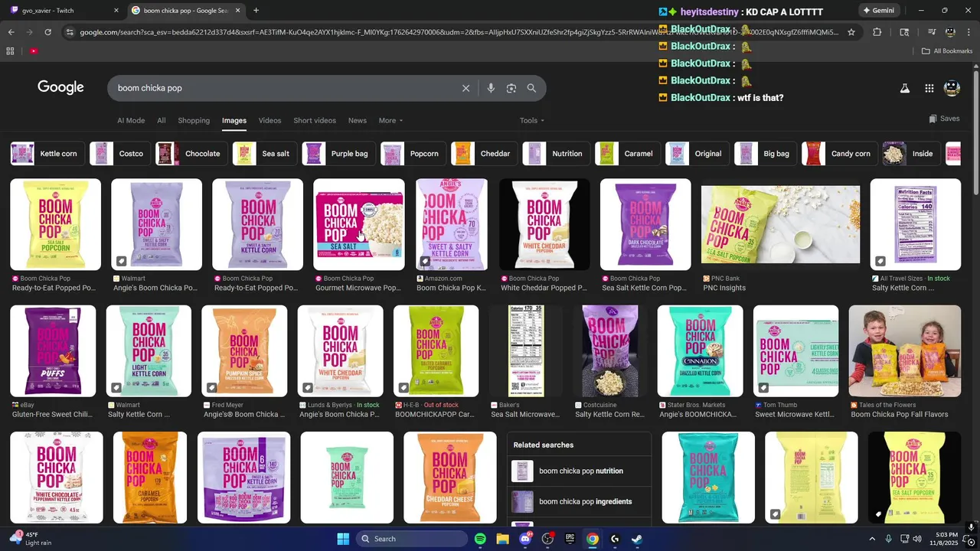Clear the search box with the X
The image size is (980, 551).
pyautogui.click(x=465, y=88)
